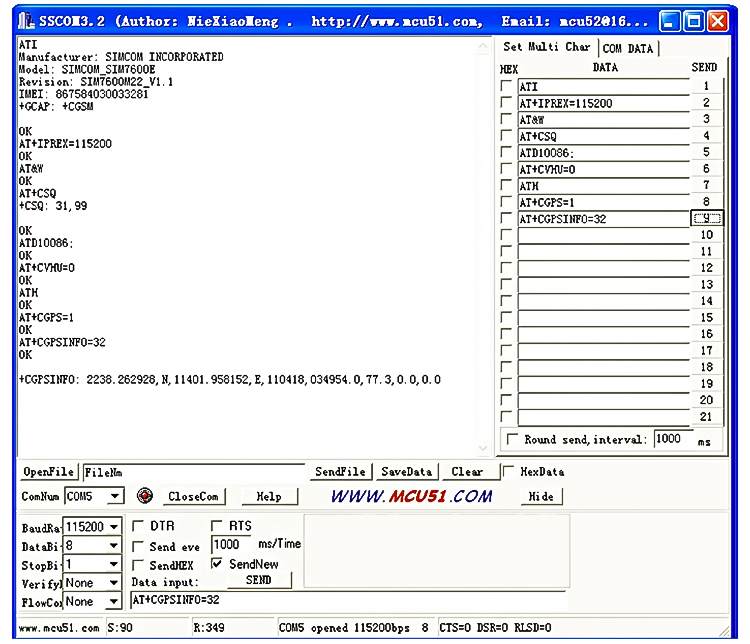Screen dimensions: 750x644
Task: Tick the HEX checkbox for ATI row
Action: pyautogui.click(x=506, y=86)
